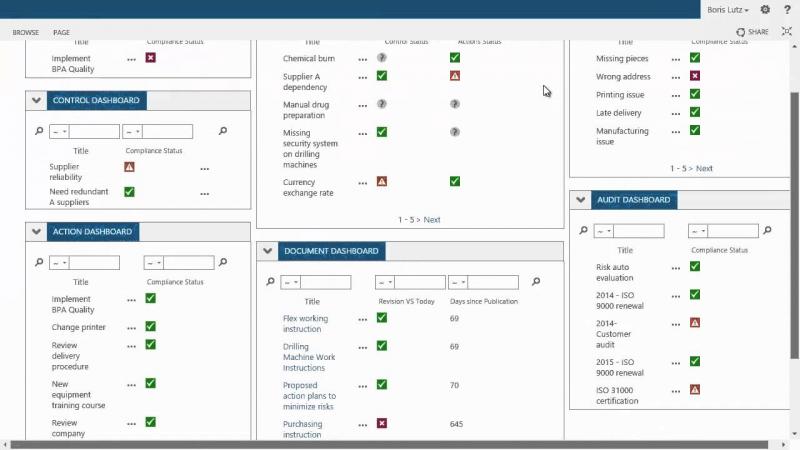Click the left search magnifier in Audit Dashboard
This screenshot has height=450, width=800.
(583, 230)
